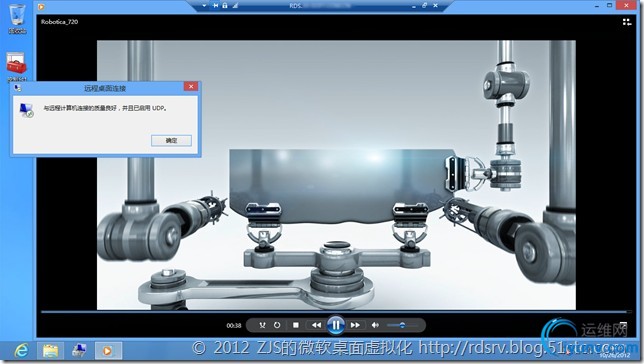Click the remote desktop dialog title icon
Viewport: 644px width, 364px height.
pos(18,88)
